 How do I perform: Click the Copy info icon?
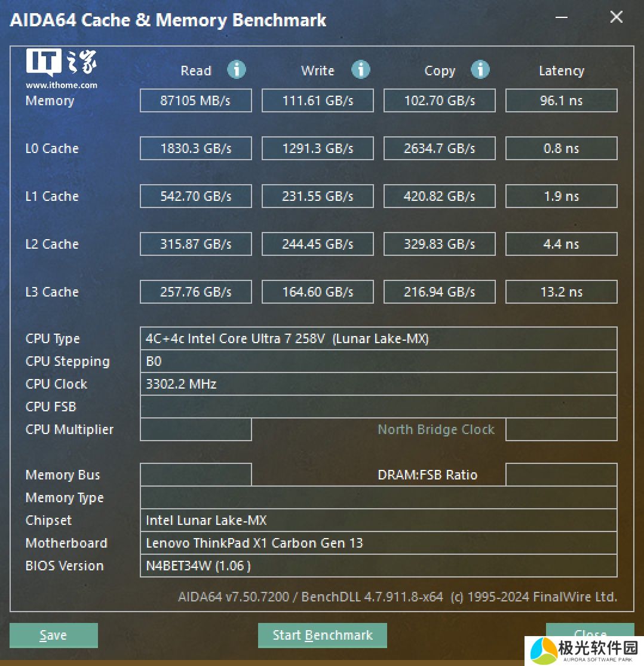click(x=480, y=69)
